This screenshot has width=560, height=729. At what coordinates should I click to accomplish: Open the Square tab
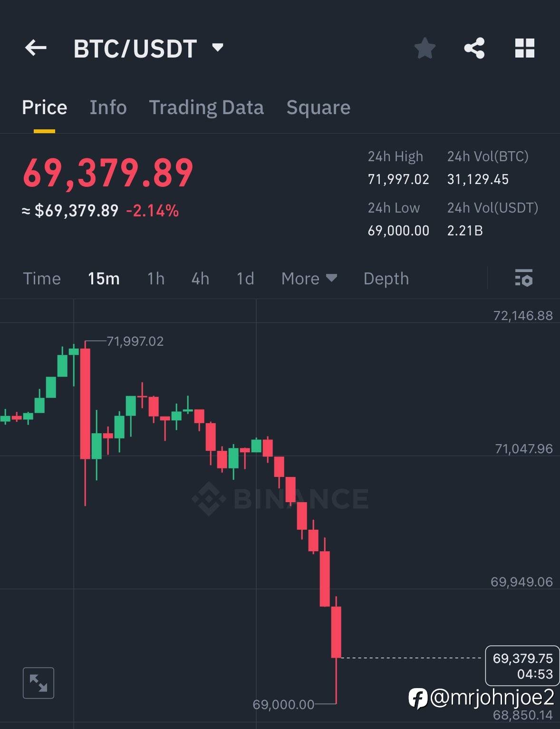point(318,107)
